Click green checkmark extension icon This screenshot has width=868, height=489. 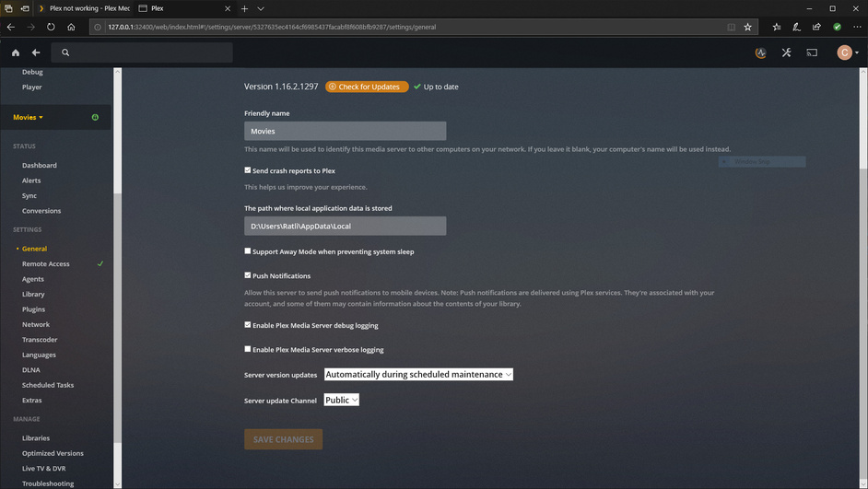[837, 27]
